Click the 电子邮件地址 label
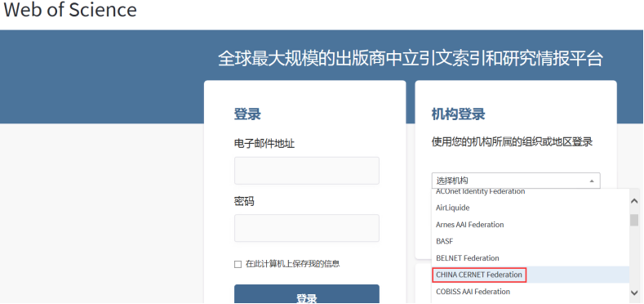 (264, 144)
